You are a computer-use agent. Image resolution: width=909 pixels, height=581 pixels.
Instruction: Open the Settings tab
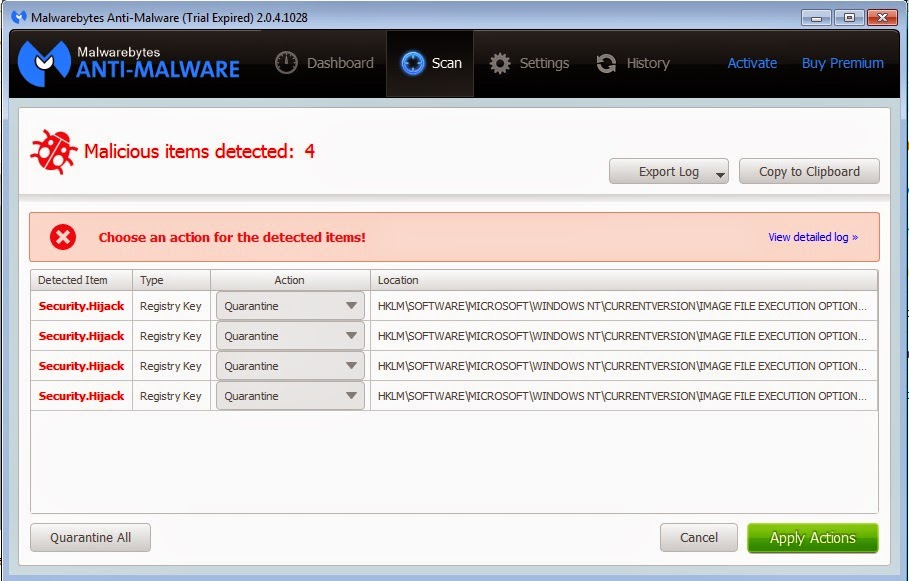tap(529, 63)
